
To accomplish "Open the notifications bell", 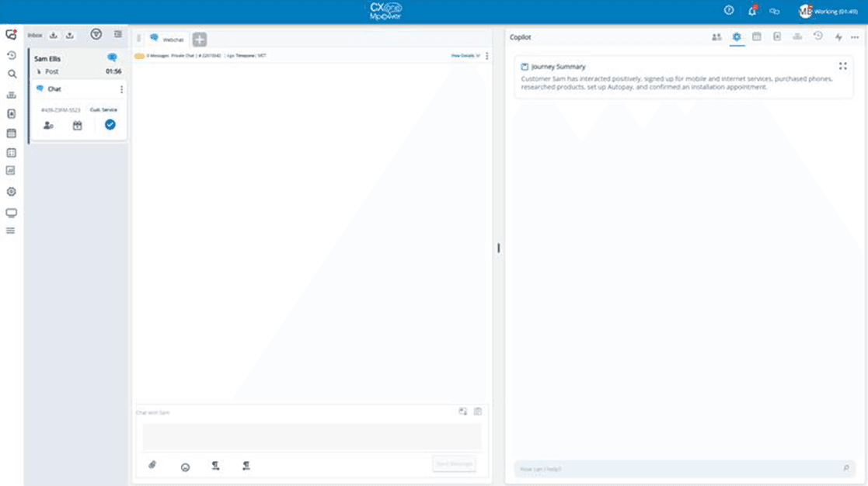I will 751,11.
